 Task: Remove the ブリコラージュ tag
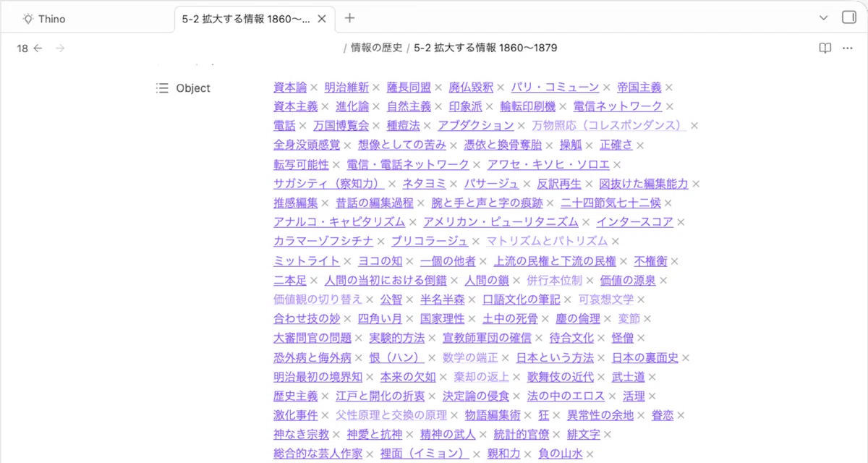pyautogui.click(x=475, y=242)
